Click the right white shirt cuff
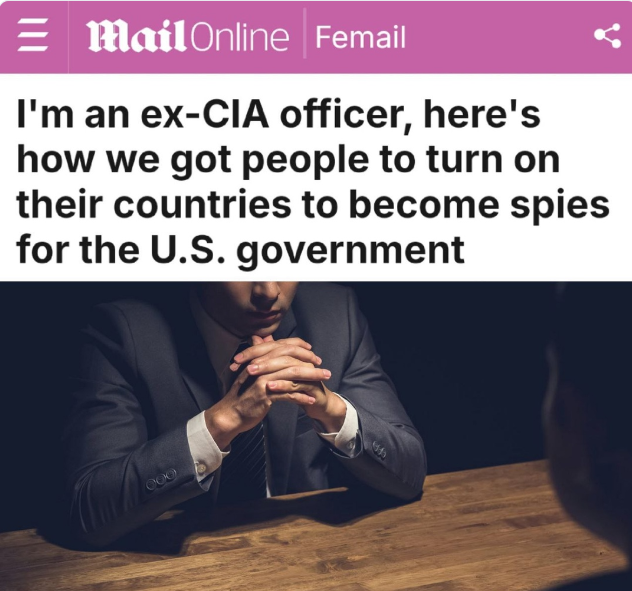This screenshot has height=591, width=632. [341, 427]
